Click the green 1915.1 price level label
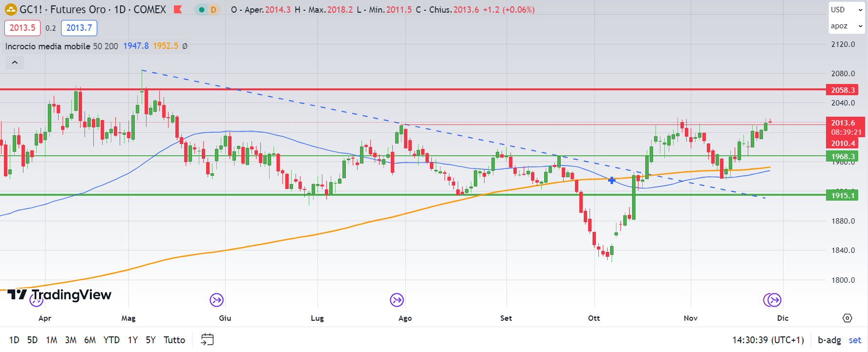 pyautogui.click(x=843, y=195)
